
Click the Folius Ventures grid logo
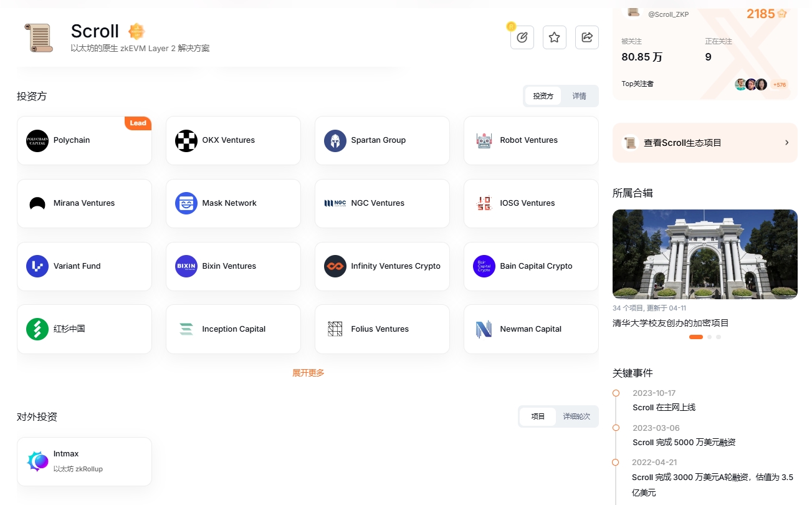tap(335, 329)
